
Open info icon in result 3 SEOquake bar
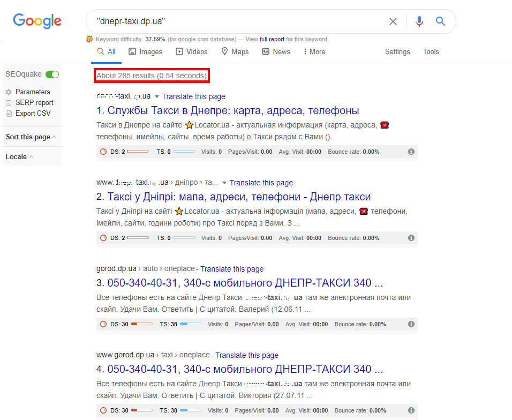411,324
